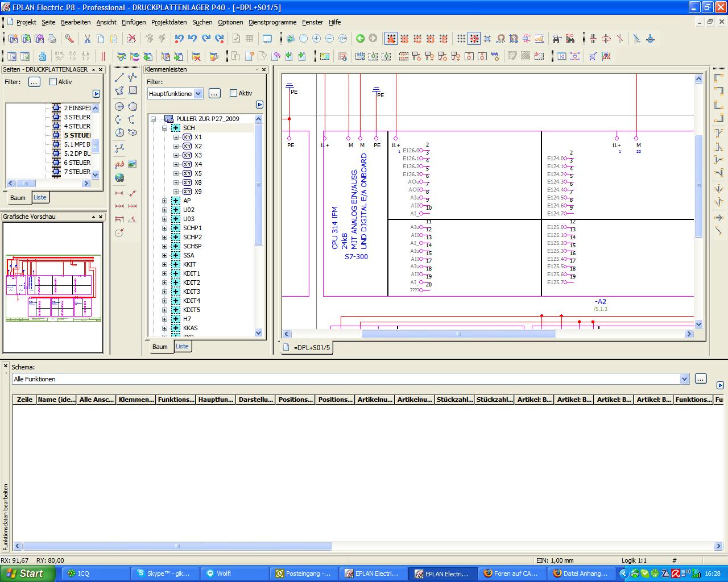Click the Klemmen... column header
This screenshot has width=728, height=582.
click(x=136, y=400)
